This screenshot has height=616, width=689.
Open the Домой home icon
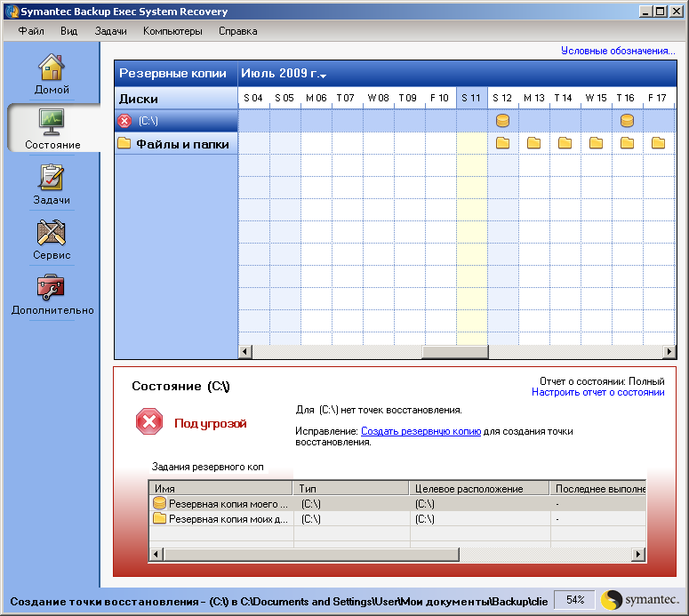52,67
